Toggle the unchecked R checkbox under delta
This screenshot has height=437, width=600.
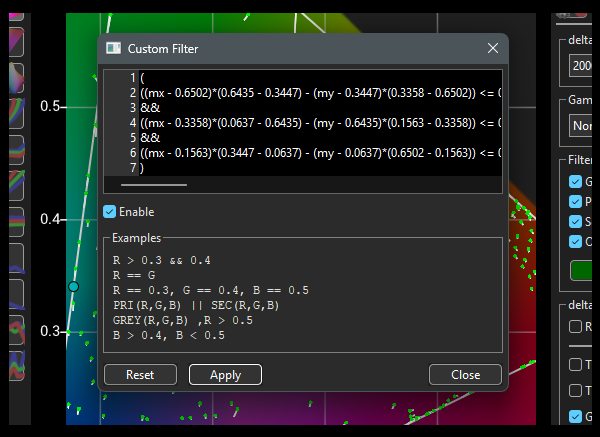point(575,327)
